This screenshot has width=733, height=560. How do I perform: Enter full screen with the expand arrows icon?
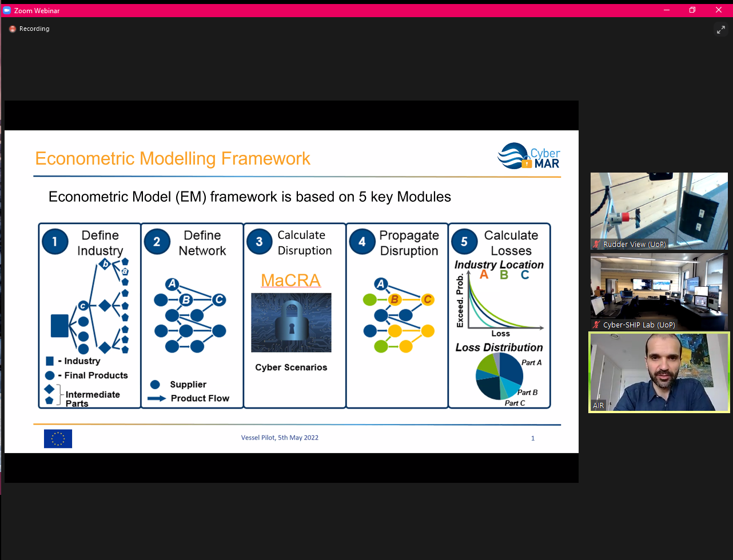pyautogui.click(x=720, y=30)
